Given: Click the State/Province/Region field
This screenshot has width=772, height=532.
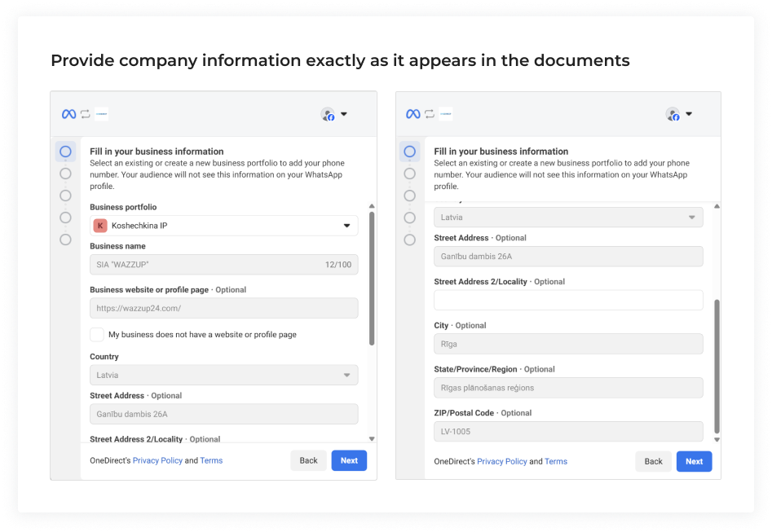Looking at the screenshot, I should coord(568,388).
